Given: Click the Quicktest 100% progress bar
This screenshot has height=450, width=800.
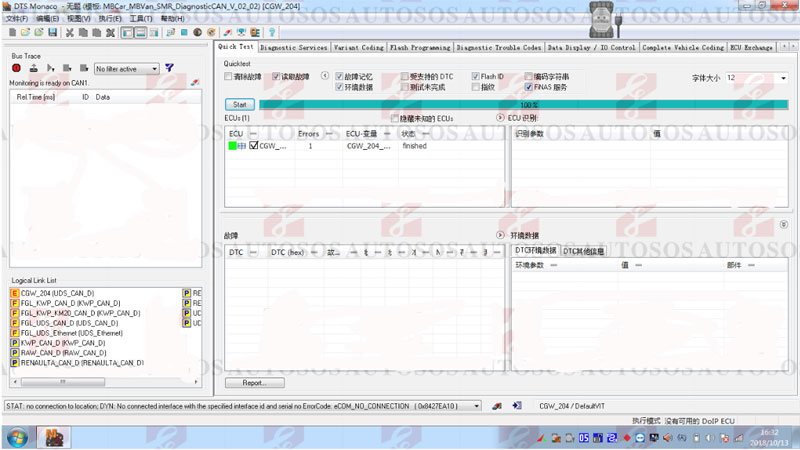Looking at the screenshot, I should point(523,105).
